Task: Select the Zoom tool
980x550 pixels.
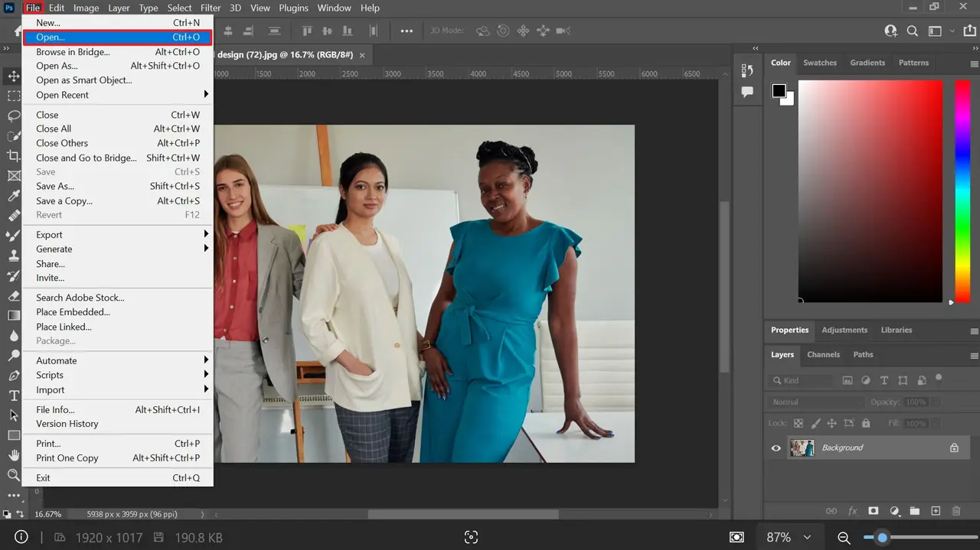Action: point(14,475)
